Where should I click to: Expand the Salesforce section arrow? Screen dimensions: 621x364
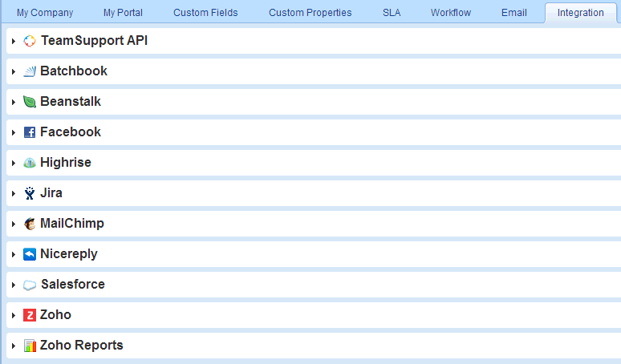pyautogui.click(x=14, y=285)
